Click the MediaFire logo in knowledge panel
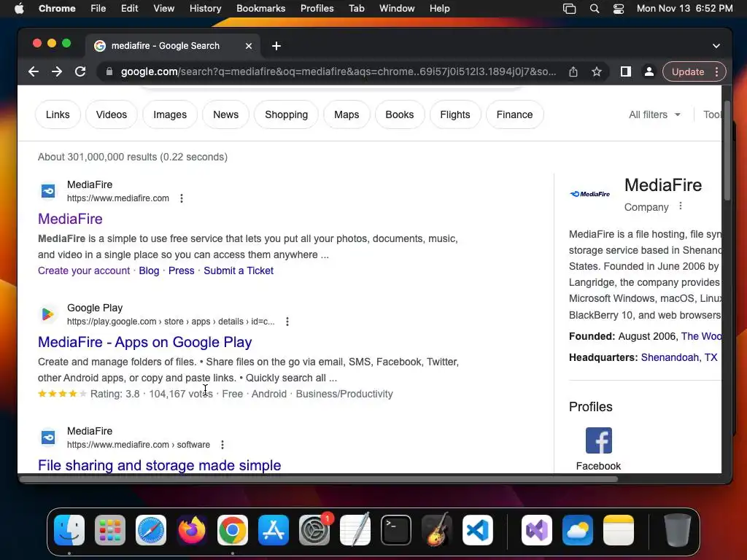The image size is (747, 560). pyautogui.click(x=589, y=194)
